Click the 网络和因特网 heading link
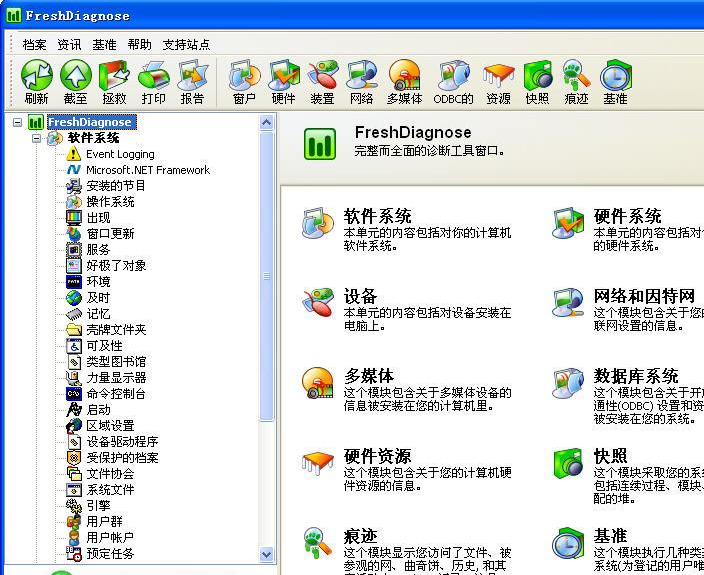704x575 pixels. (644, 296)
